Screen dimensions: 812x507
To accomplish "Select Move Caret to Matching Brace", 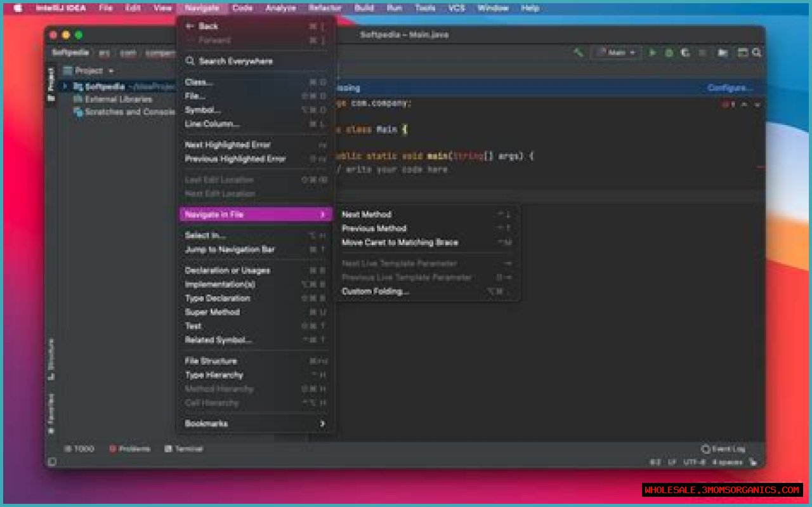I will (x=426, y=242).
